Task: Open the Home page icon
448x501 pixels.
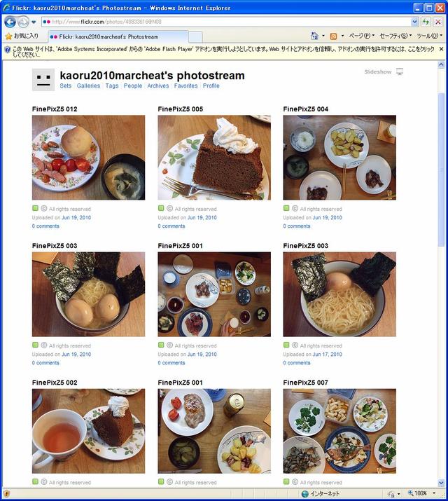Action: [x=314, y=36]
